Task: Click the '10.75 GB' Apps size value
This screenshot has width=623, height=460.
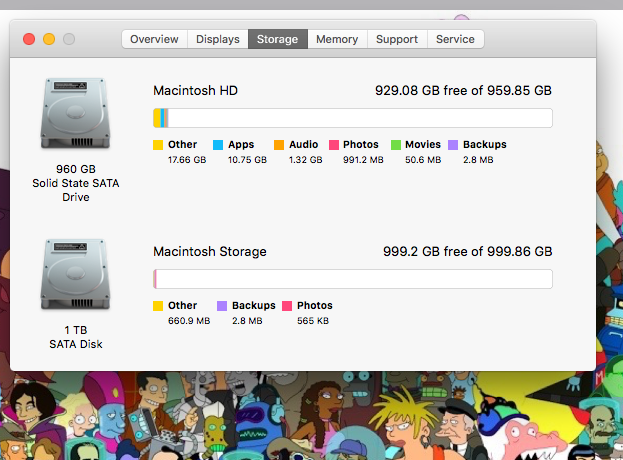Action: (x=247, y=160)
